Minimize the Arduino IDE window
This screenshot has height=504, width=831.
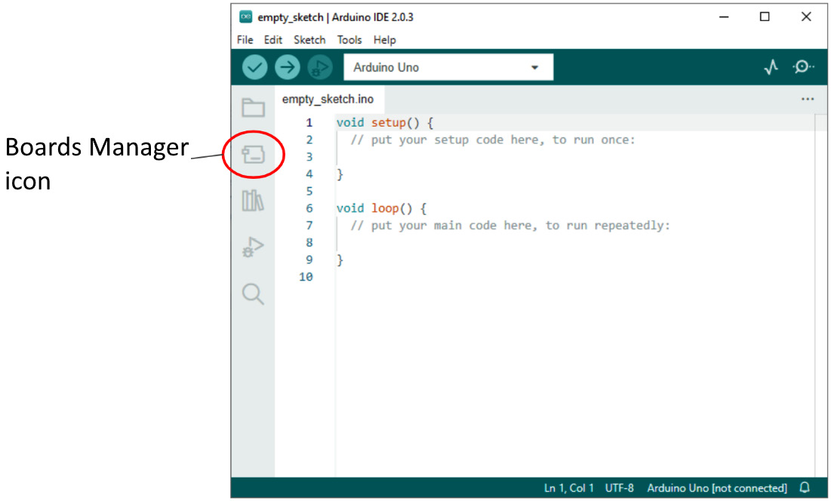[724, 17]
